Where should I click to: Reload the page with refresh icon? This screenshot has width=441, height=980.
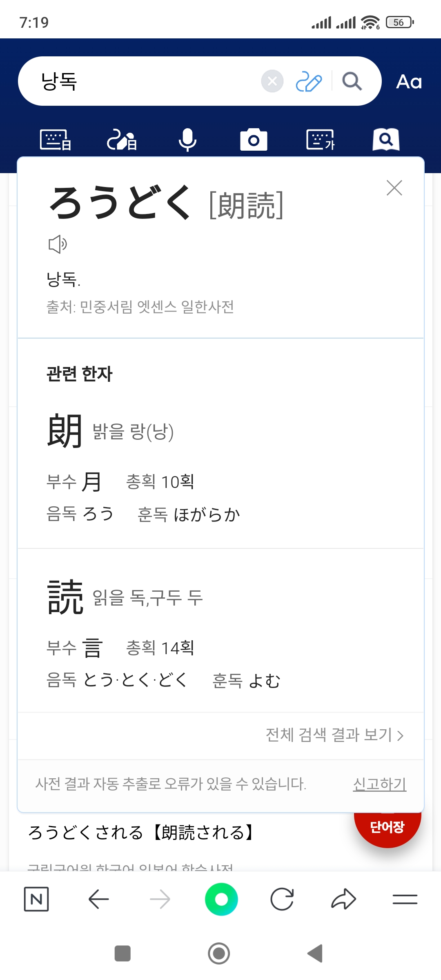click(282, 899)
